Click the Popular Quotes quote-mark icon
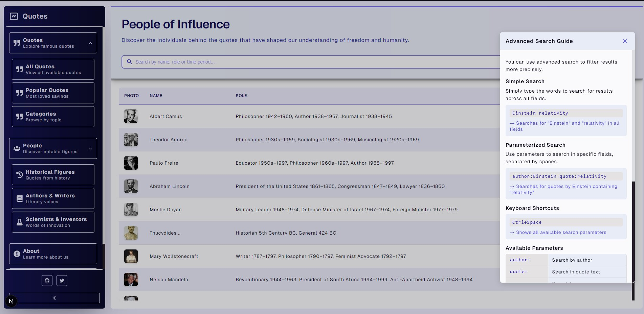 click(x=20, y=93)
